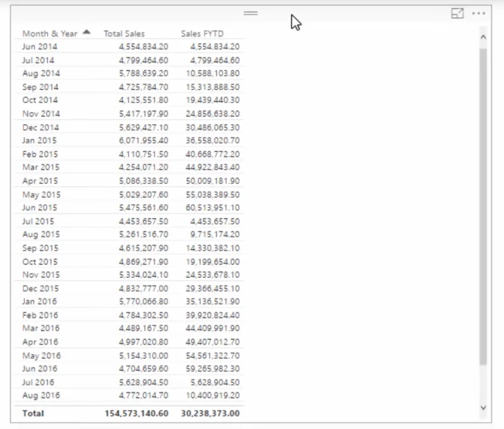This screenshot has width=504, height=429.
Task: Click Sales FYTD value 50,009,181.90
Action: click(x=212, y=181)
